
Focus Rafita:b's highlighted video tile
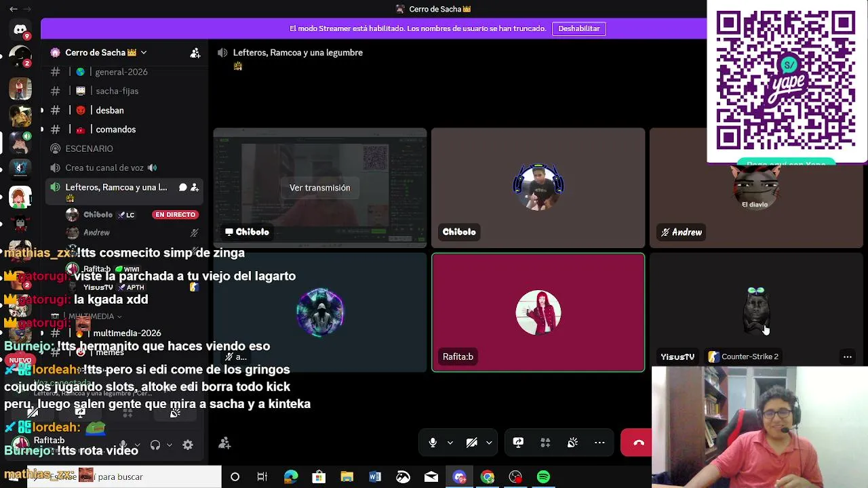[x=538, y=312]
